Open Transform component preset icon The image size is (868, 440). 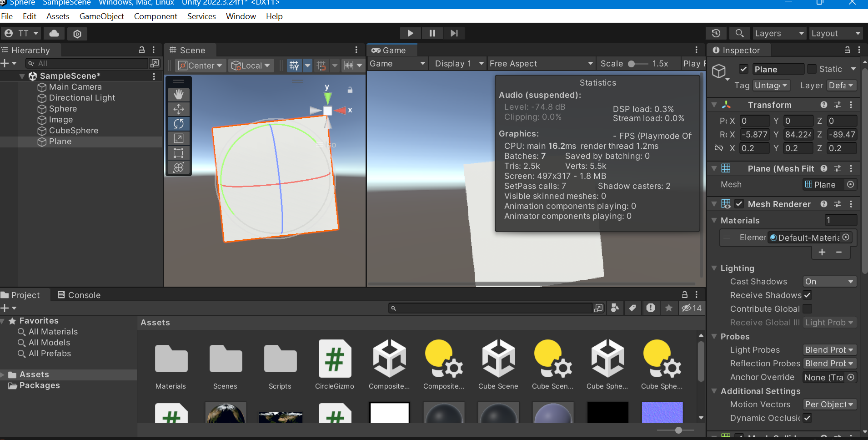[x=838, y=105]
